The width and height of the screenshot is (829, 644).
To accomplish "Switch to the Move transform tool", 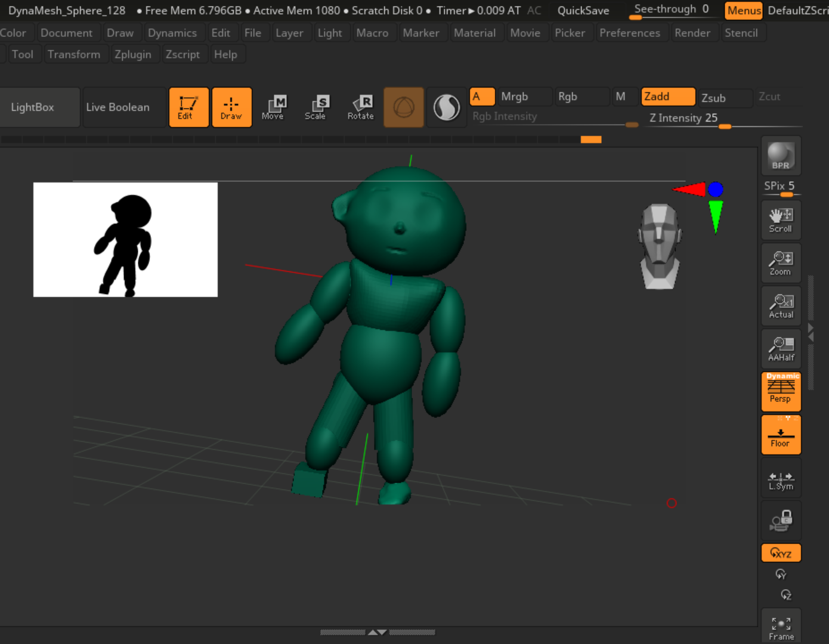I will tap(274, 107).
